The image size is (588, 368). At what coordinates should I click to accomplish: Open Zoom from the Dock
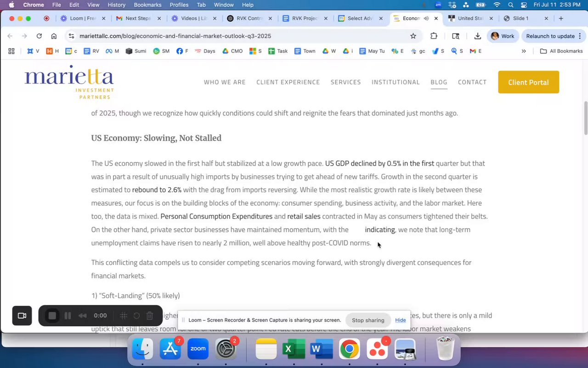coord(198,350)
